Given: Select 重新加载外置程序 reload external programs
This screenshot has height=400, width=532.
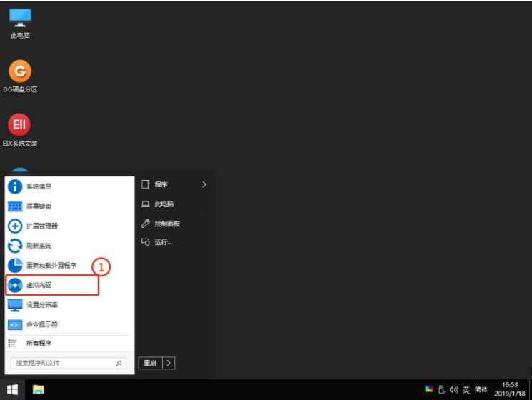Looking at the screenshot, I should coord(50,265).
